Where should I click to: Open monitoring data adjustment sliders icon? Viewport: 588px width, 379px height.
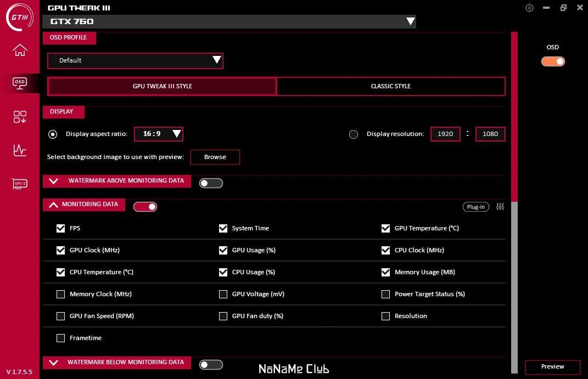click(x=500, y=207)
